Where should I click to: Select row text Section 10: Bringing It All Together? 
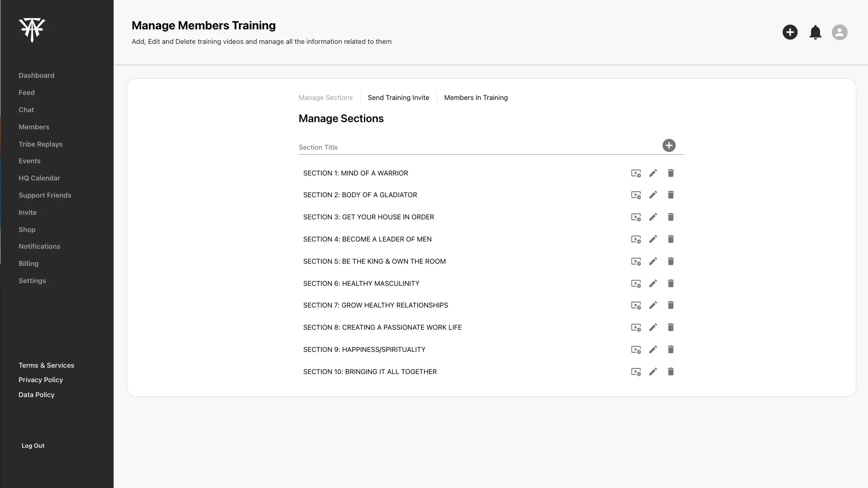370,372
